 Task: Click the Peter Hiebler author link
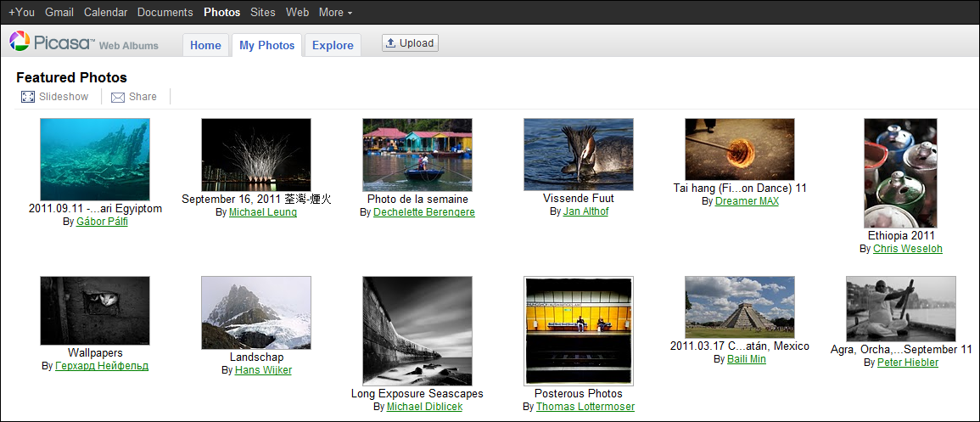[x=908, y=363]
